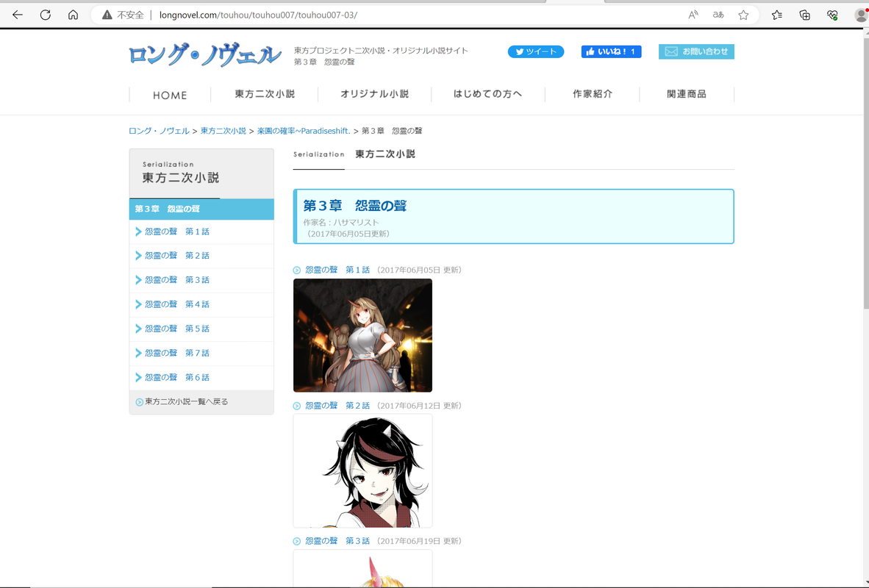Open main list link 怨霊の聲 第2話
This screenshot has width=869, height=588.
pos(337,406)
